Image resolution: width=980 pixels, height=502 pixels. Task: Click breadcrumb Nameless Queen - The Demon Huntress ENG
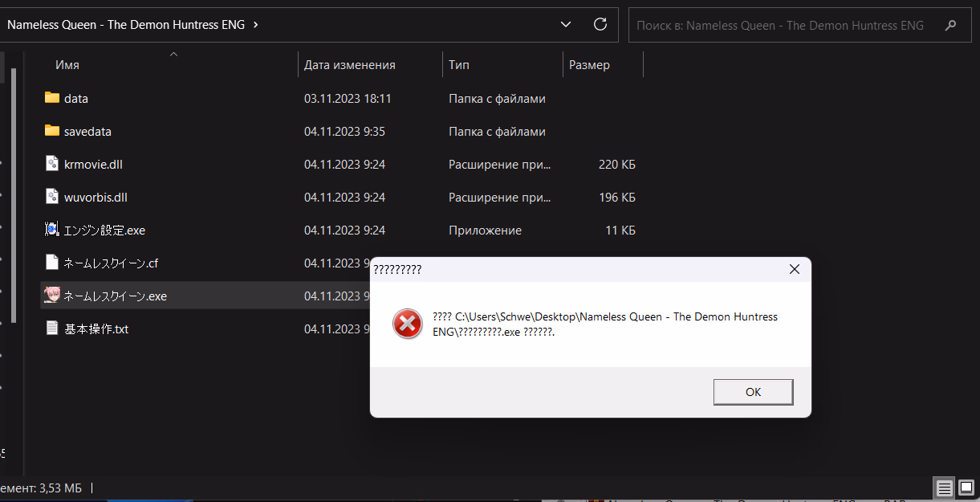[x=126, y=25]
